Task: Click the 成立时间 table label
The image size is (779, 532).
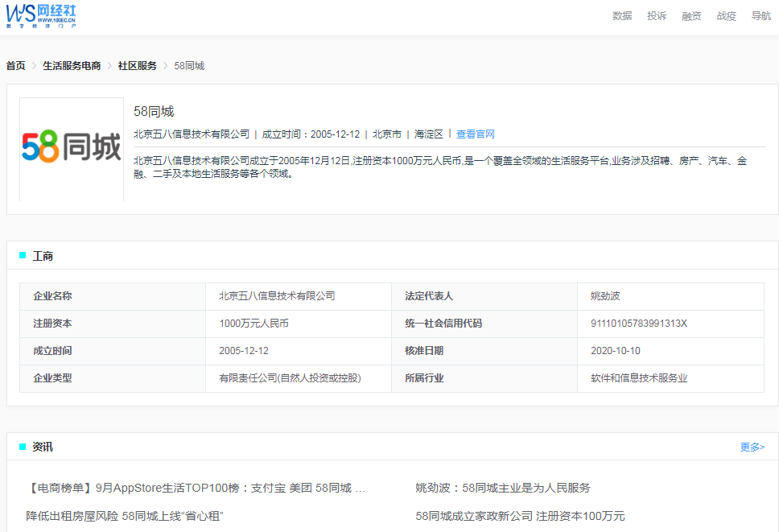Action: point(52,351)
